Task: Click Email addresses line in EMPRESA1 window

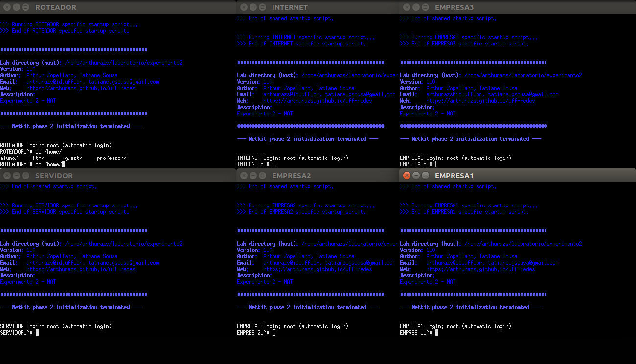Action: click(x=479, y=263)
